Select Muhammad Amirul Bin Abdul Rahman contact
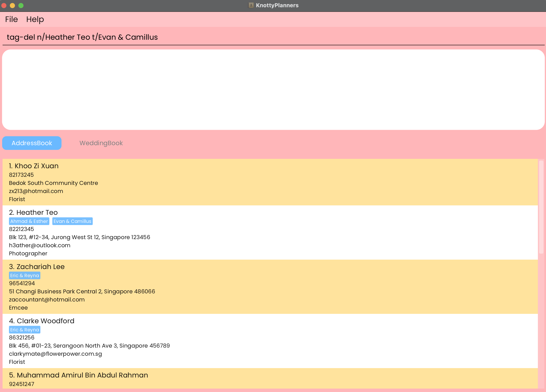 pos(82,375)
